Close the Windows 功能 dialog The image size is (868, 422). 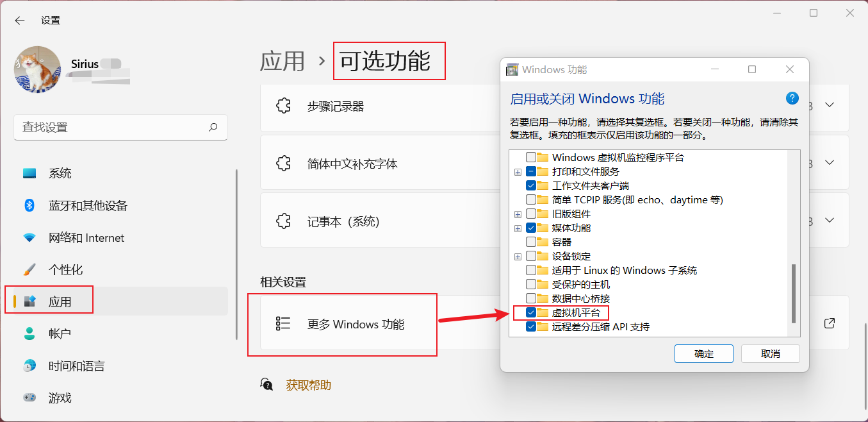[x=790, y=69]
